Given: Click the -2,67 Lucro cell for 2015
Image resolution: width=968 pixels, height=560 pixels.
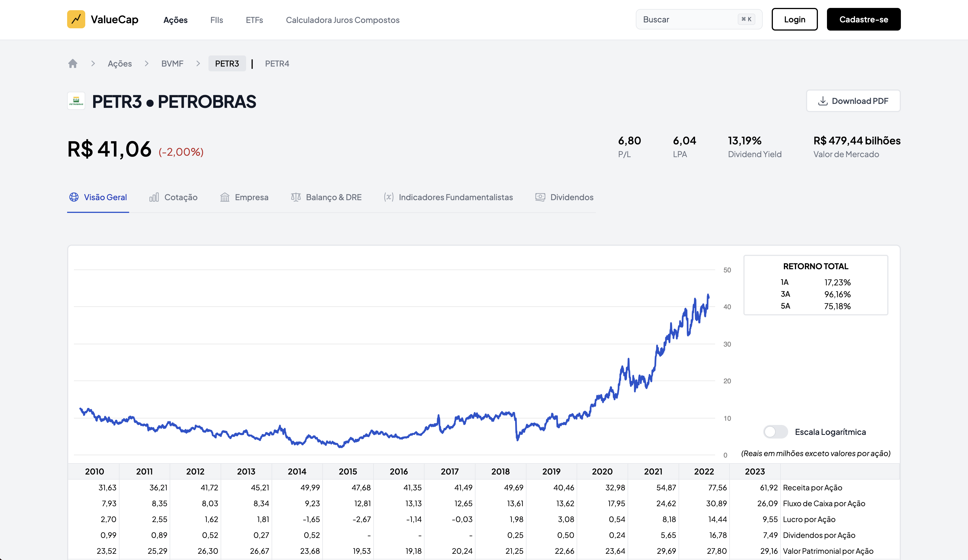Looking at the screenshot, I should [x=361, y=519].
